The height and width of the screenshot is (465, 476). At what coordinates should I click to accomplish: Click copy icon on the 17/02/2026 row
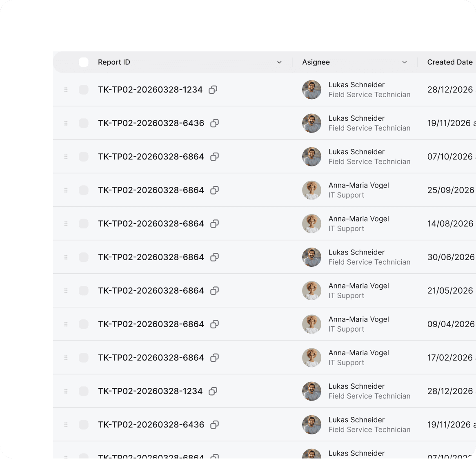[214, 358]
